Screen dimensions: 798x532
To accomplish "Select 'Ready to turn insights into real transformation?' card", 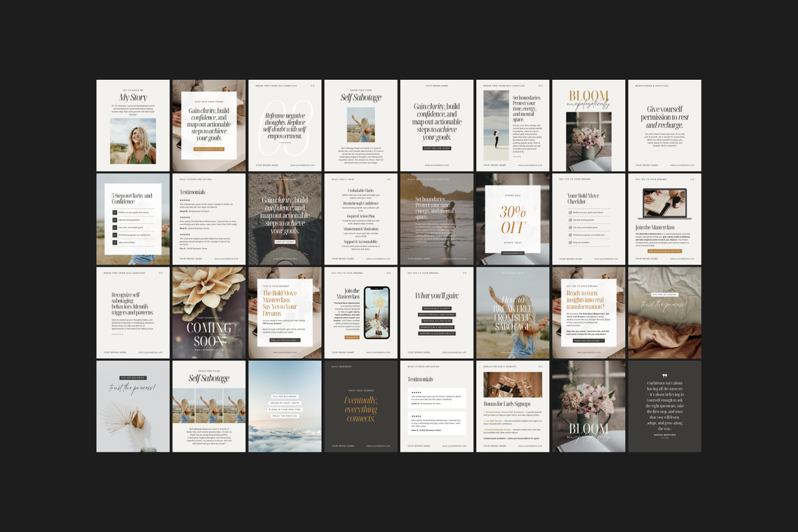I will pos(589,313).
